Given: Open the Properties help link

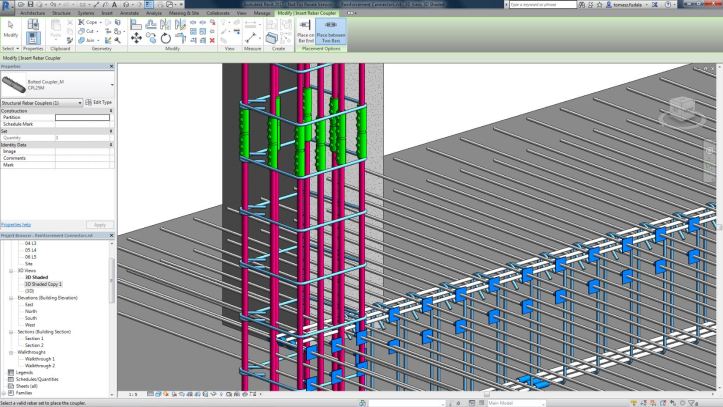Looking at the screenshot, I should [x=16, y=225].
